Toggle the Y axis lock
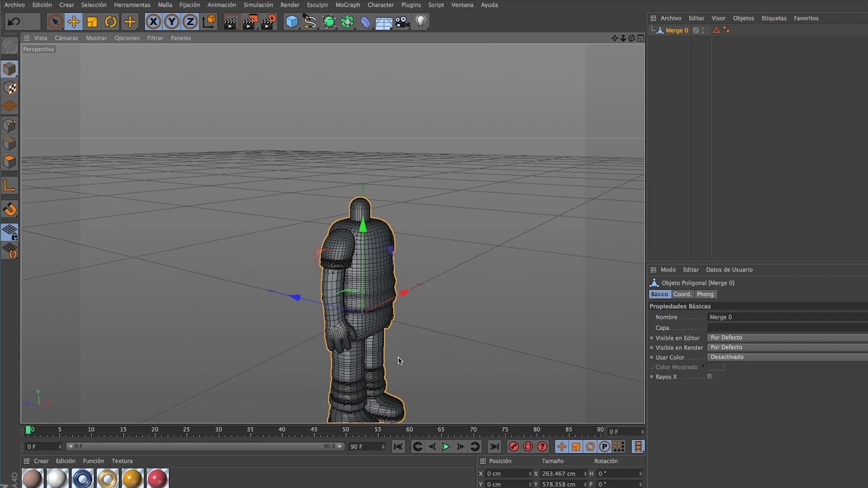868x488 pixels. [x=172, y=22]
